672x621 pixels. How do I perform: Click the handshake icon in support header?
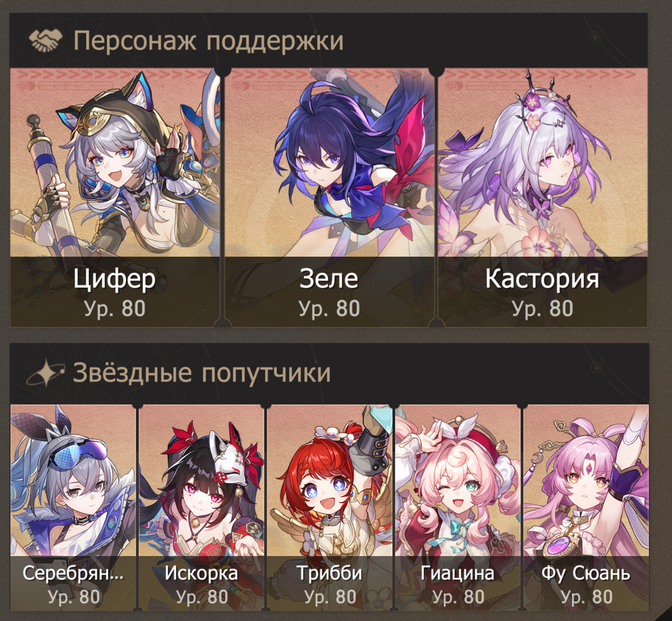pos(46,41)
